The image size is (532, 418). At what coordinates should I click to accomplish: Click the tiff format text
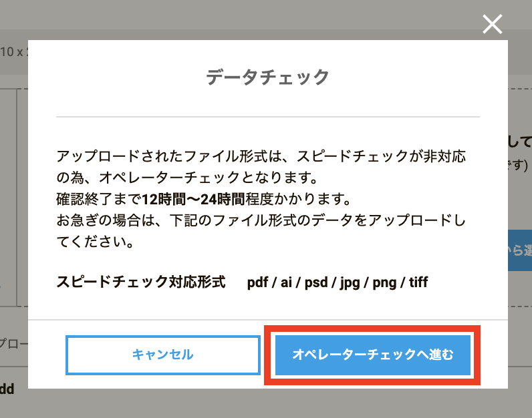click(418, 282)
